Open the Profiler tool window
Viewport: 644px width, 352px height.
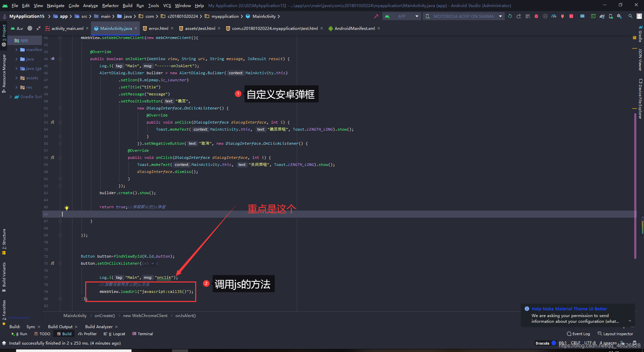pyautogui.click(x=88, y=334)
